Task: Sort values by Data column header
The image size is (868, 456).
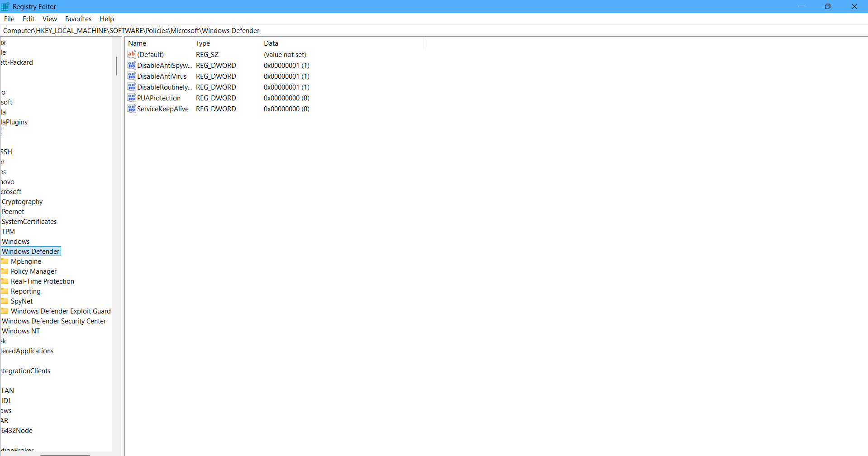Action: (x=343, y=43)
